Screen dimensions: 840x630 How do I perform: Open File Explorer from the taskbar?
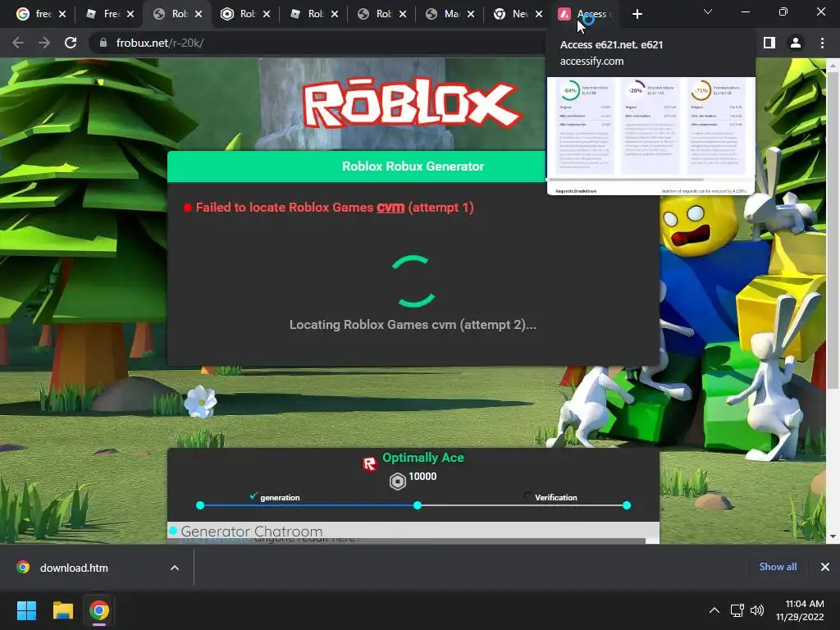click(x=62, y=610)
